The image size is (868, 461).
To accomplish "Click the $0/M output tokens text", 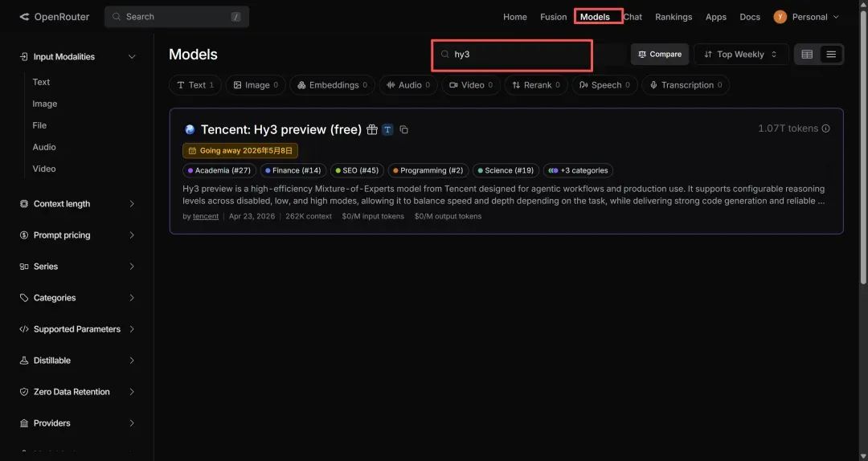I will click(448, 216).
